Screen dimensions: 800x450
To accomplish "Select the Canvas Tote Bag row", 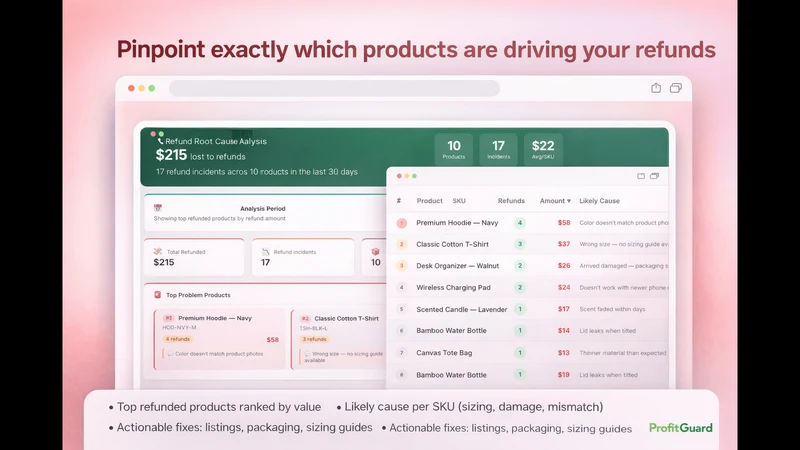I will click(528, 353).
